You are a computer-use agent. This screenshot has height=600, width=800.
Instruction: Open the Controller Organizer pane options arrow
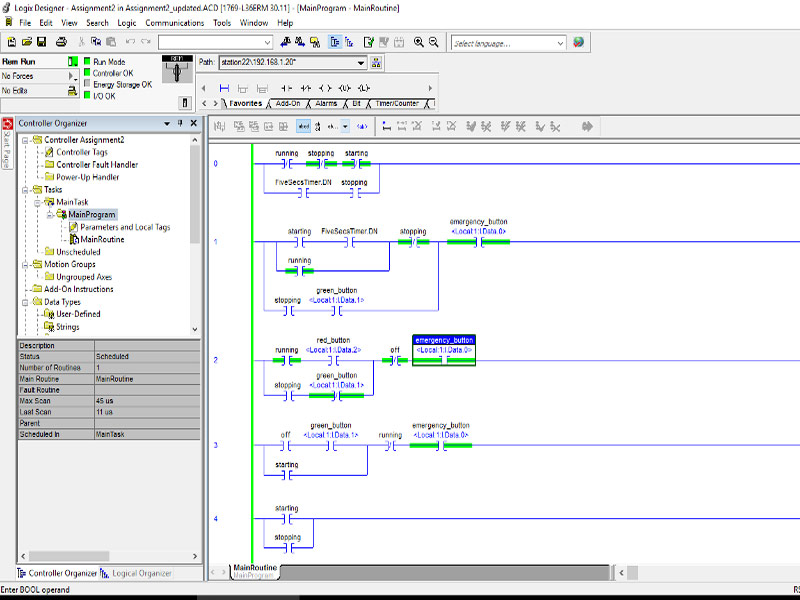point(166,123)
